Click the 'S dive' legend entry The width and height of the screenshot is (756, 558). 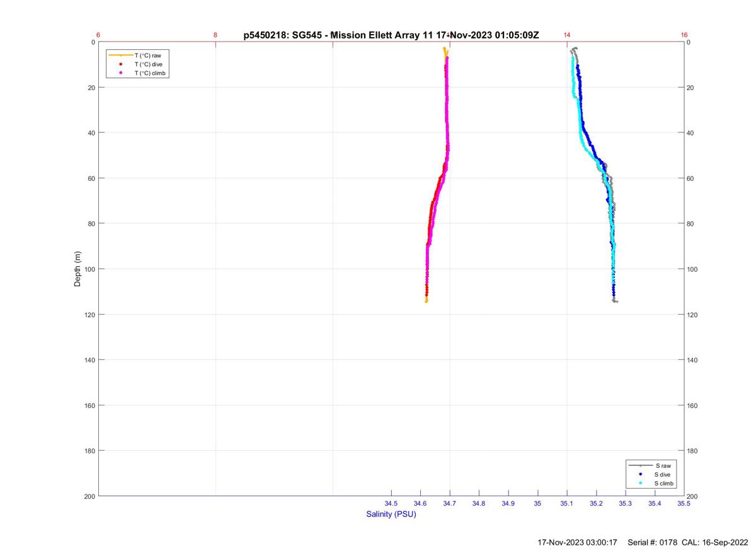click(x=663, y=474)
